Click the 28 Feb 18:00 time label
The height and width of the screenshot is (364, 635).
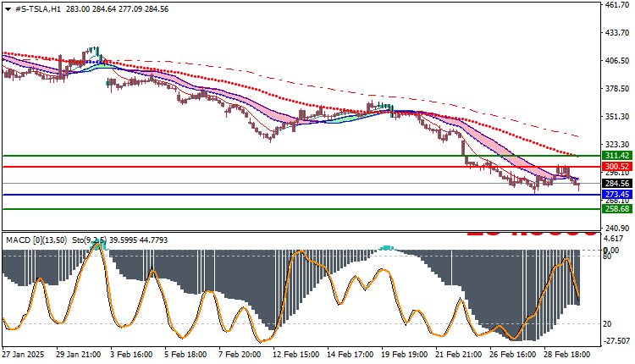567,355
